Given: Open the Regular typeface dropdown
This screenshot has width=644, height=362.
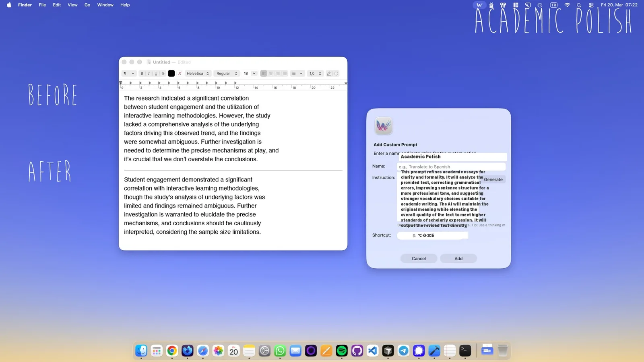Looking at the screenshot, I should pyautogui.click(x=227, y=74).
